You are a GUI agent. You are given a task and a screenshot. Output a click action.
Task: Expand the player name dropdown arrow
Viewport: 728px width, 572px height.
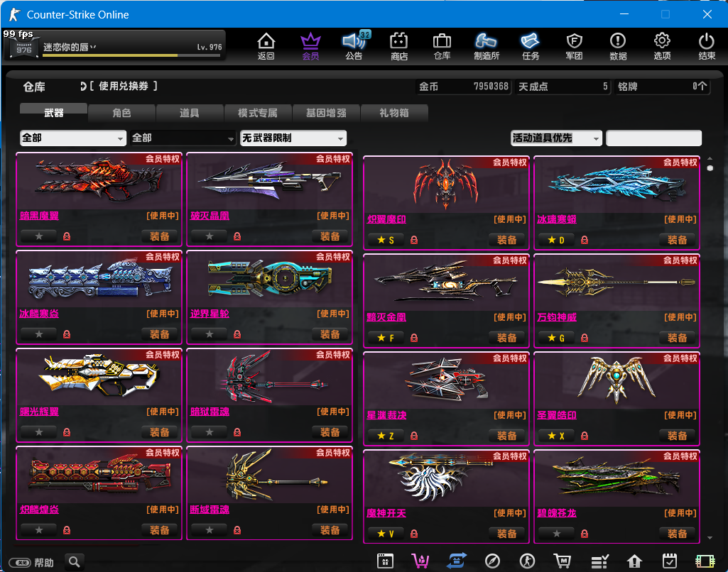93,47
